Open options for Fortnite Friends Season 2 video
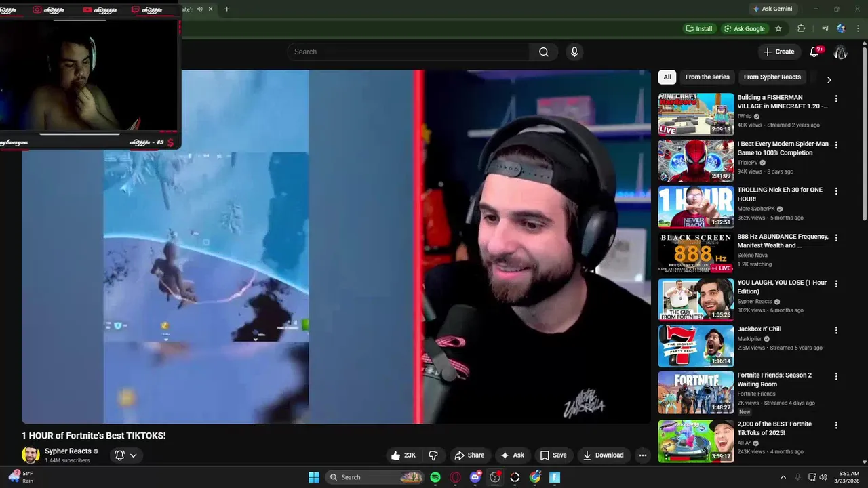 [x=836, y=376]
